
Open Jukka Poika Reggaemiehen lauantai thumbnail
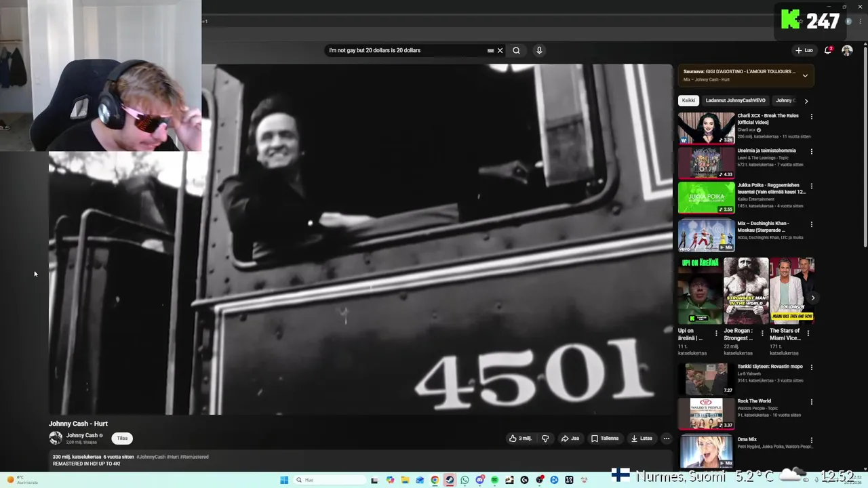pyautogui.click(x=706, y=197)
